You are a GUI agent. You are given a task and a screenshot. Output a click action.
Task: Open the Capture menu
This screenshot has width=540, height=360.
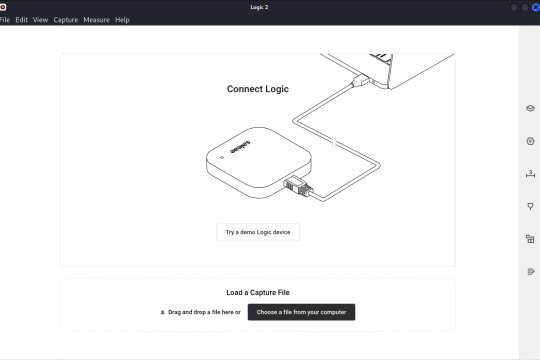65,20
